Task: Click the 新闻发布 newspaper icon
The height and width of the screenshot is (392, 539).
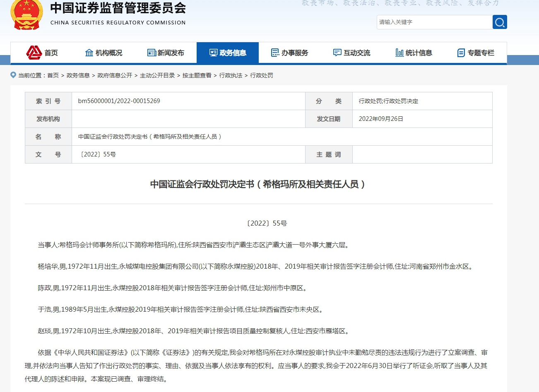Action: click(152, 53)
